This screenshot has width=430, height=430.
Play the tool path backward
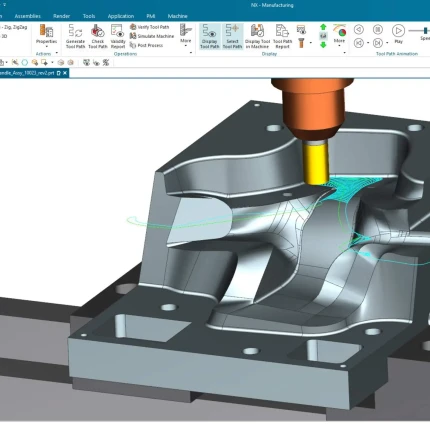(x=359, y=30)
